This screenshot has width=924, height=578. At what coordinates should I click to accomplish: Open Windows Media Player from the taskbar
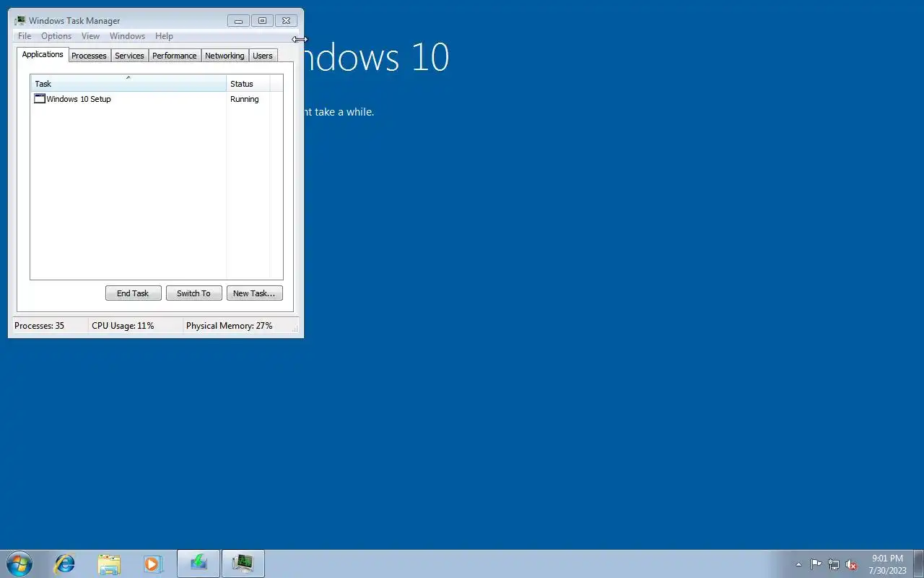(x=152, y=564)
